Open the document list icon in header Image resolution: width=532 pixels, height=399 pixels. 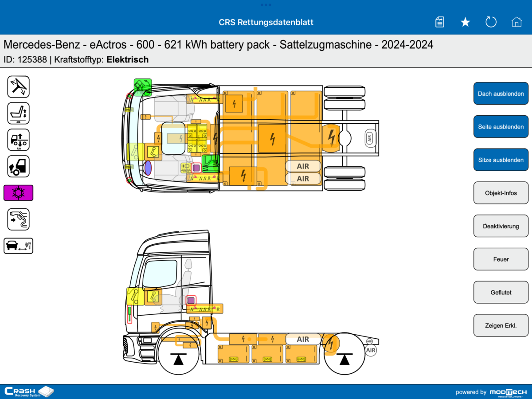pyautogui.click(x=440, y=22)
